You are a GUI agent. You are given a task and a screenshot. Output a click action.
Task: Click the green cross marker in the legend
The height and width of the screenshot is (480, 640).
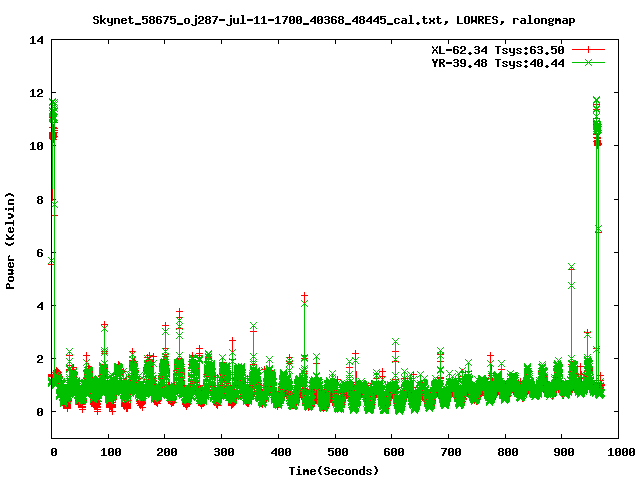pyautogui.click(x=588, y=62)
